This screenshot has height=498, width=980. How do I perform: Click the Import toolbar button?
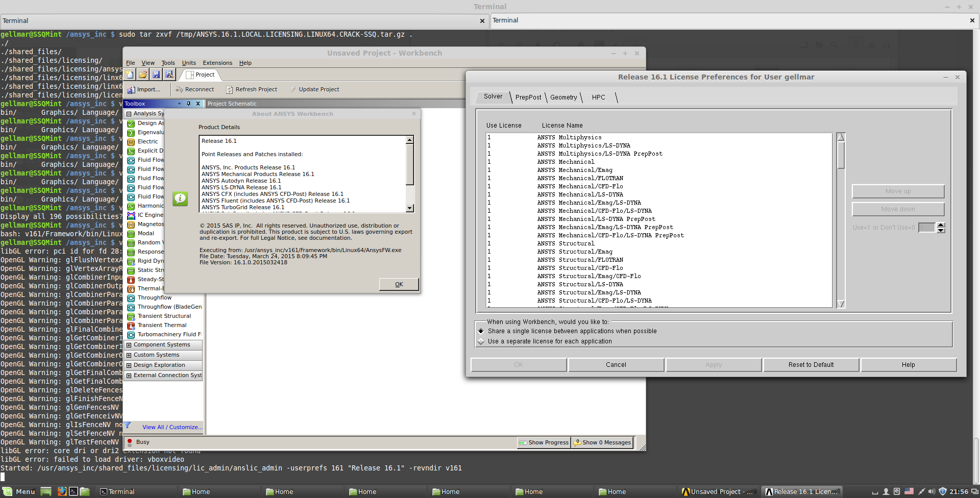click(143, 89)
